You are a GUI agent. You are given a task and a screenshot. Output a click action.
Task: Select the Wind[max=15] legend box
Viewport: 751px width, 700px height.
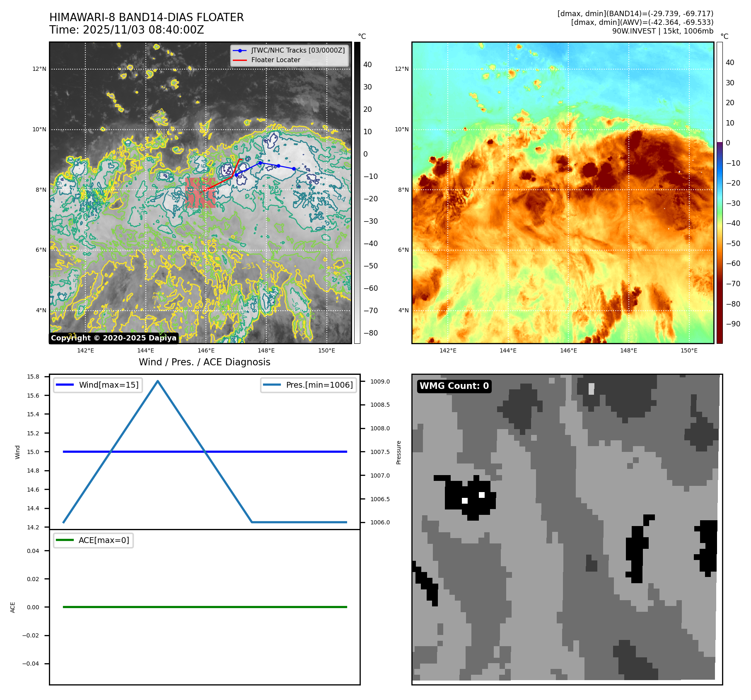(x=98, y=385)
